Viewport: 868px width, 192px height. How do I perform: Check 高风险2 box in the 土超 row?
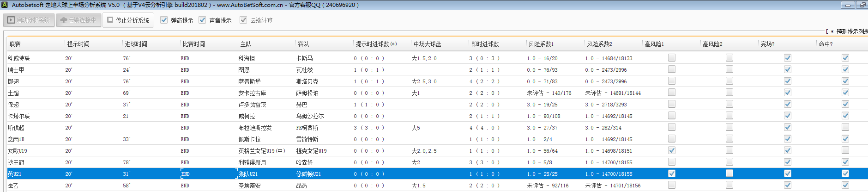click(x=729, y=93)
